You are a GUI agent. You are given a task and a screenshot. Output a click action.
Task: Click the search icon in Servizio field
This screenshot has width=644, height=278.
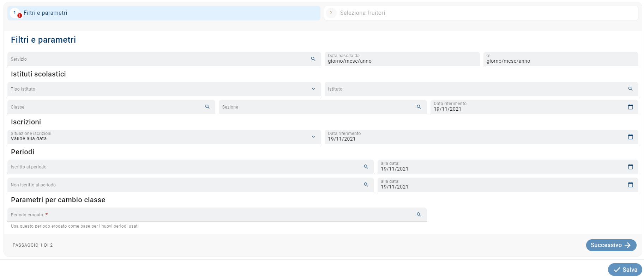pos(313,59)
